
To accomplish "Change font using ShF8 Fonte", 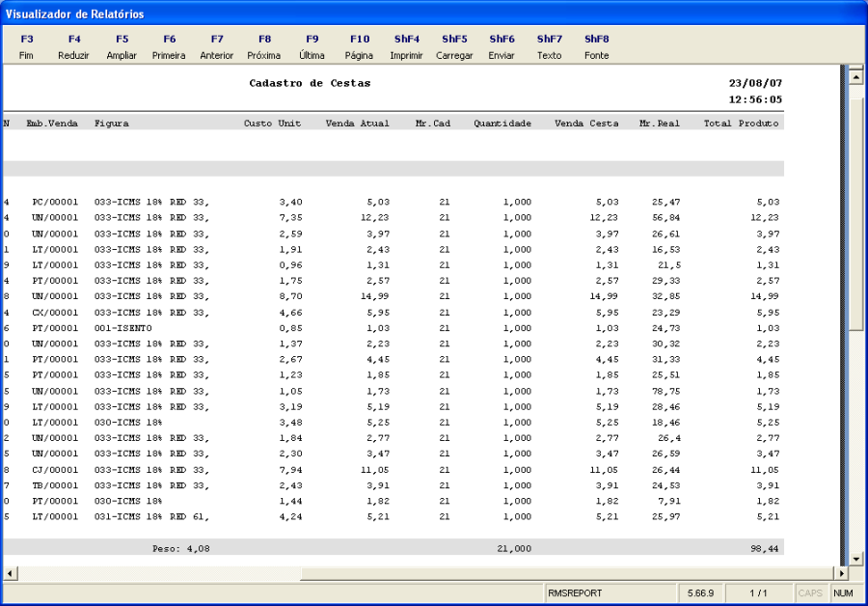I will click(x=597, y=46).
